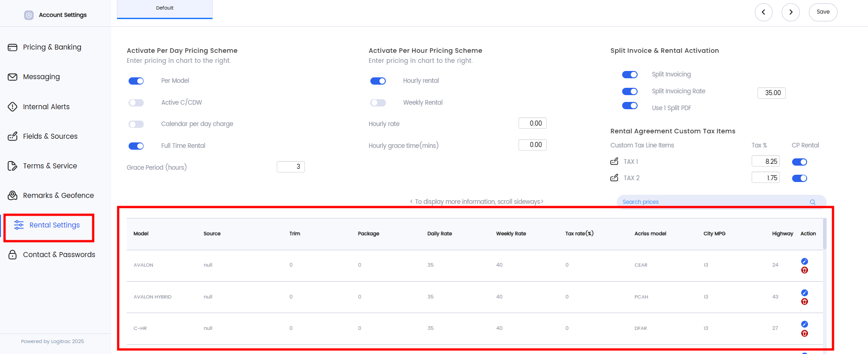Screen dimensions: 868x354
Task: Click the search magnifier icon in Search prices
Action: (x=813, y=202)
